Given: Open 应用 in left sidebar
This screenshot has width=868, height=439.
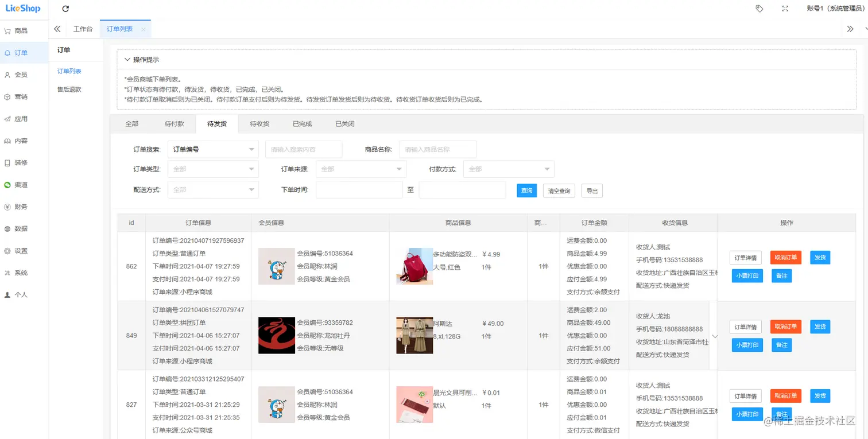Looking at the screenshot, I should point(24,119).
